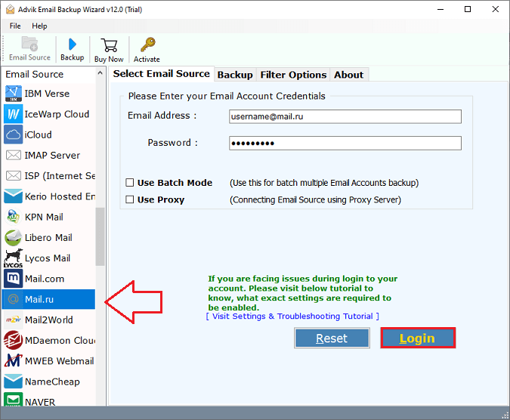Select IceWarp Cloud label in source list
The image size is (510, 420).
(57, 114)
